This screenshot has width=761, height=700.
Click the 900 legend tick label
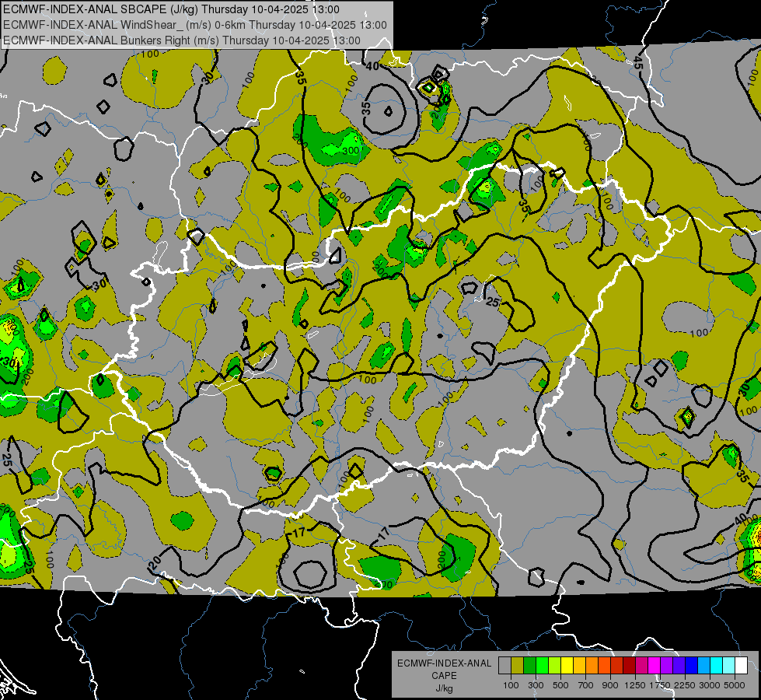pyautogui.click(x=610, y=685)
